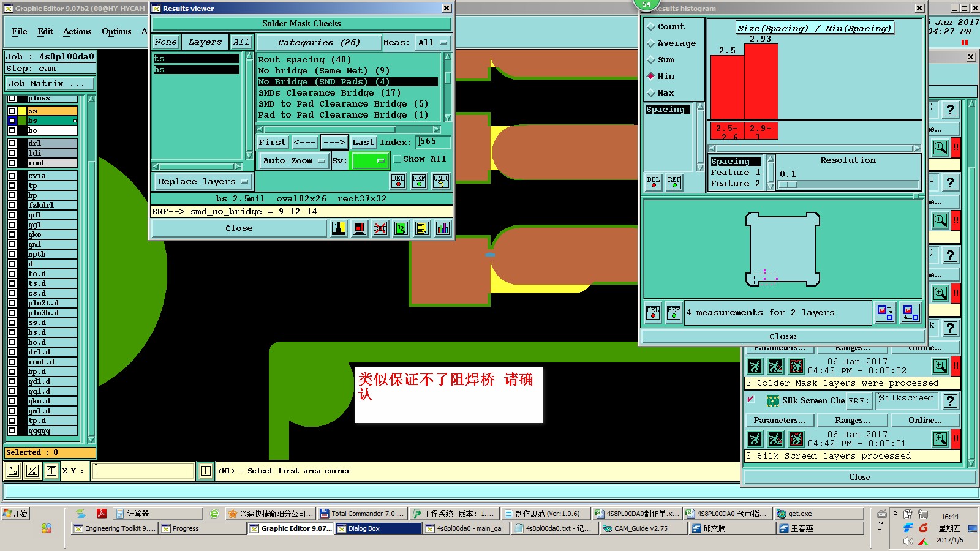The height and width of the screenshot is (551, 980).
Task: Click the second run icon on the Solder Mask results row
Action: coord(775,366)
